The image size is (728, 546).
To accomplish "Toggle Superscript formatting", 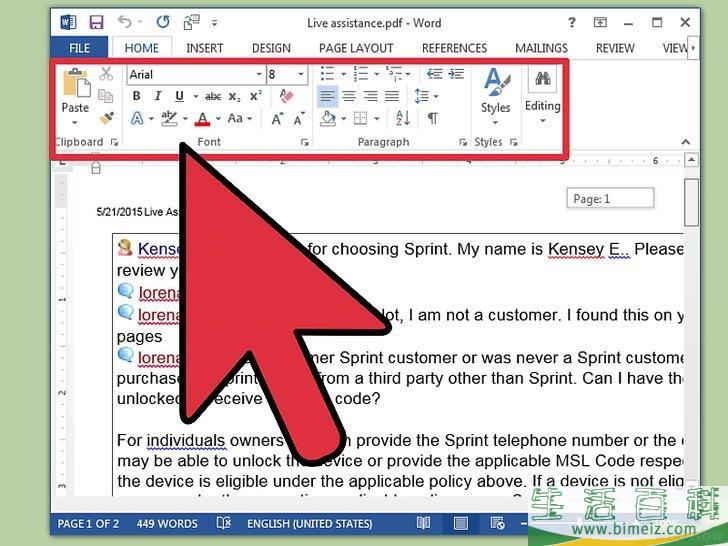I will click(x=256, y=96).
